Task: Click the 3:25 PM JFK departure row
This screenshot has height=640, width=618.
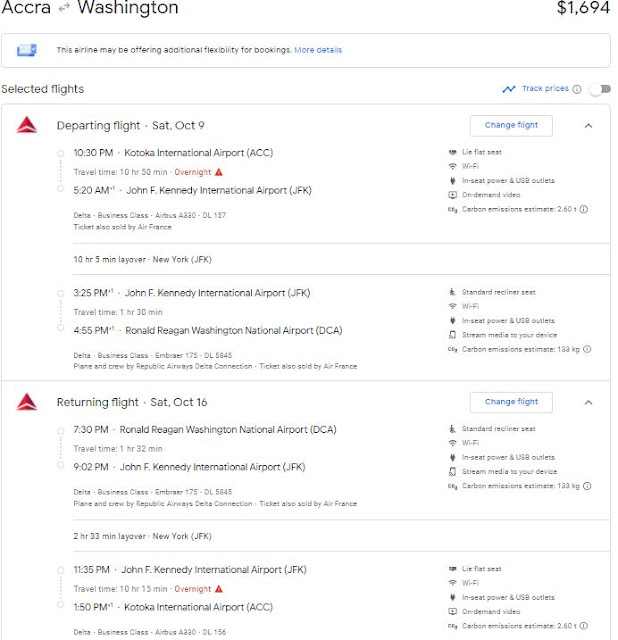Action: click(192, 293)
